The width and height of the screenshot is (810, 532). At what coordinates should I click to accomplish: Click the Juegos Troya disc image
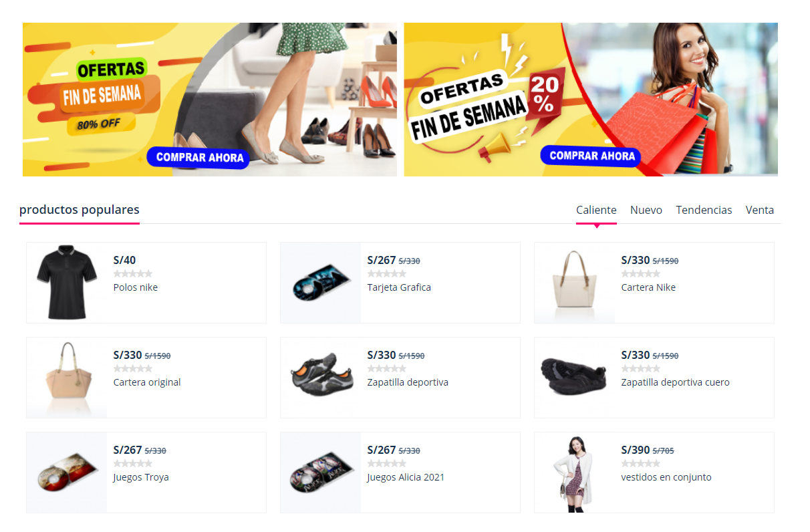67,473
